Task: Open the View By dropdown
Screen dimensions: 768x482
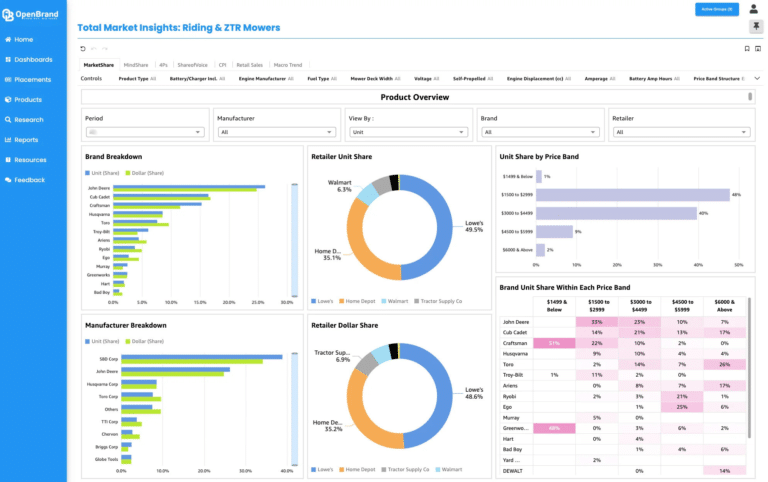Action: [408, 132]
